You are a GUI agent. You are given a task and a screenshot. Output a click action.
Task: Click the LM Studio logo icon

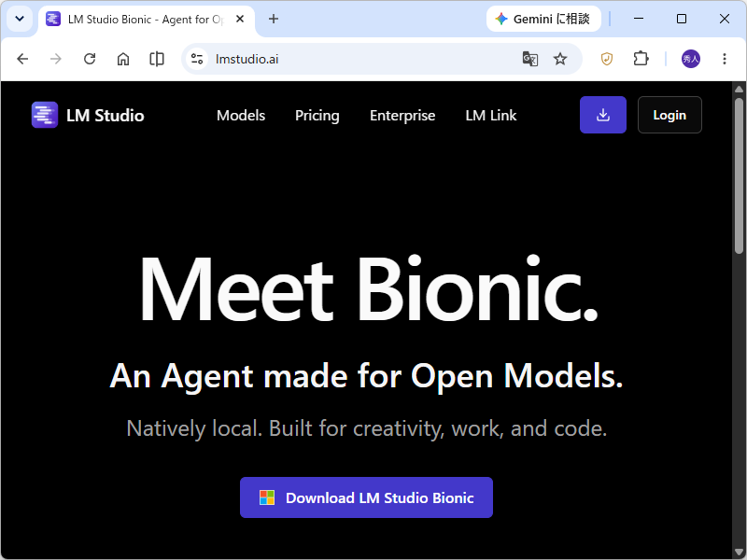coord(45,115)
